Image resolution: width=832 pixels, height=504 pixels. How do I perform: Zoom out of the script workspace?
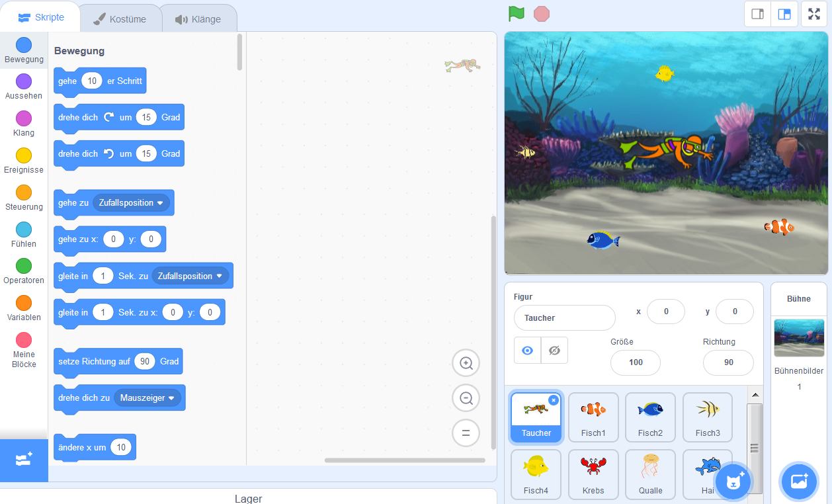(466, 398)
